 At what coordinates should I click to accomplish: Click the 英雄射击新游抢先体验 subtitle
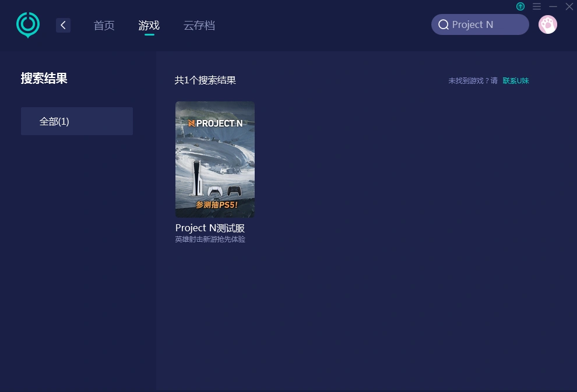210,239
